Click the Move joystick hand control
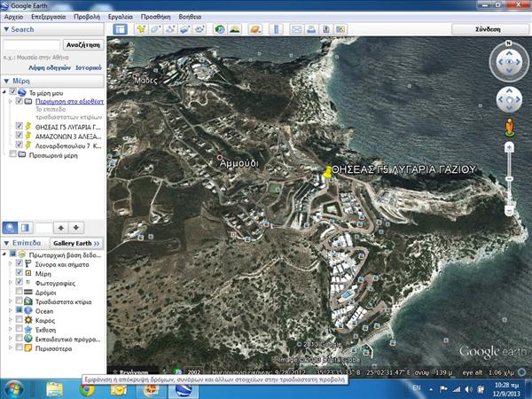Screen dimensions: 532x399 [x=509, y=99]
